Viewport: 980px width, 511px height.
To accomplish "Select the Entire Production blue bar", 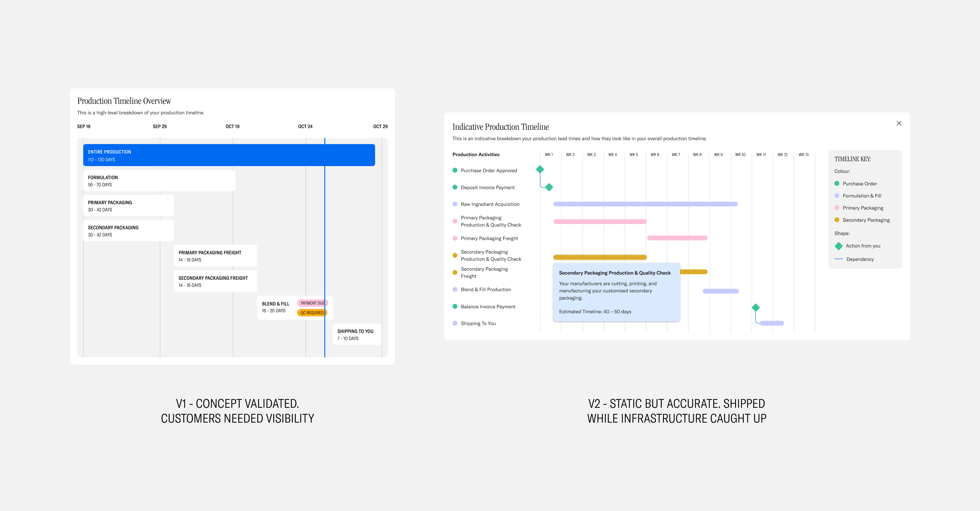I will tap(229, 155).
